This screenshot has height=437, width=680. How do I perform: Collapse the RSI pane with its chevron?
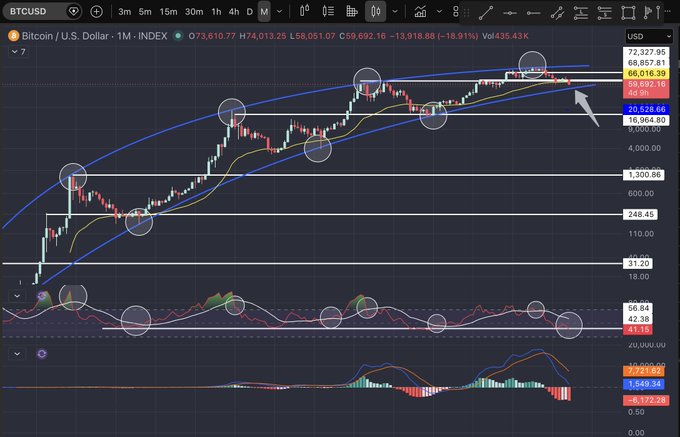[17, 296]
